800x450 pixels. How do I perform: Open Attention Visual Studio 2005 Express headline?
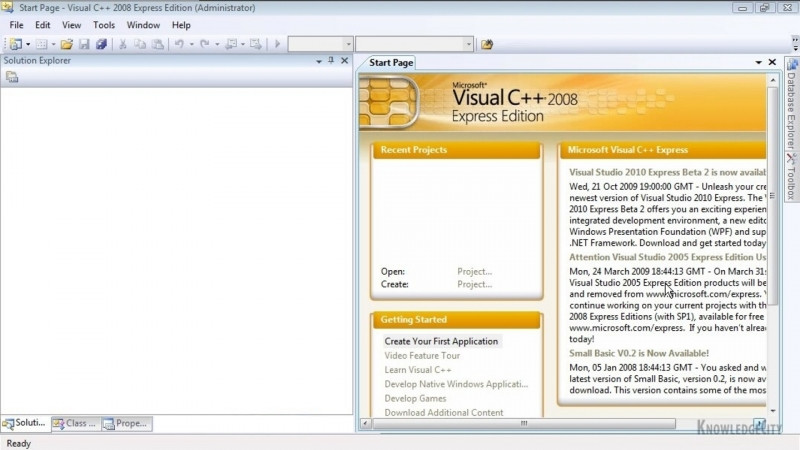(667, 257)
